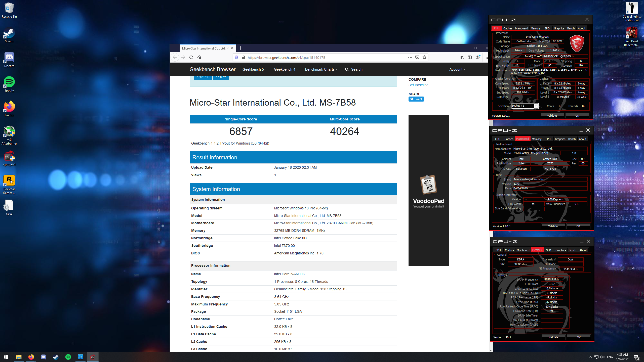Switch to CPU tab in bottom CPU-Z window
Image resolution: width=644 pixels, height=362 pixels.
click(498, 250)
